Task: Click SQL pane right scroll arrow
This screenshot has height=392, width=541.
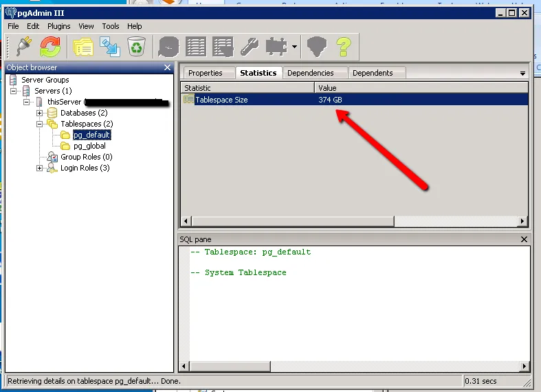Action: [525, 366]
